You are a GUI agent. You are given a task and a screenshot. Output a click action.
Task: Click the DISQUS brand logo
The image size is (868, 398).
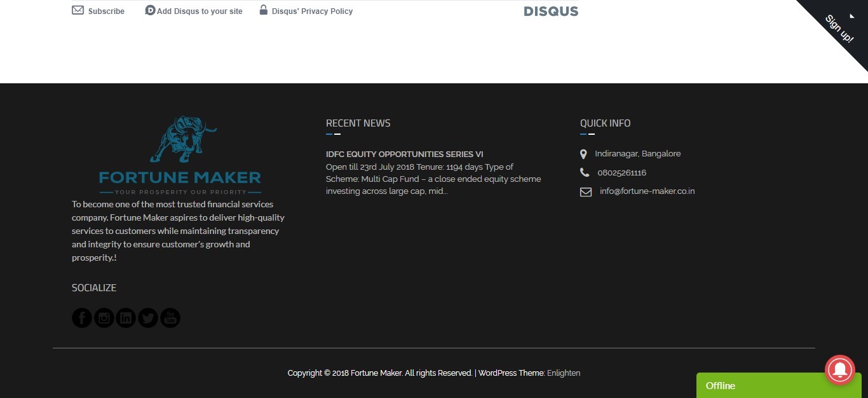[x=551, y=11]
